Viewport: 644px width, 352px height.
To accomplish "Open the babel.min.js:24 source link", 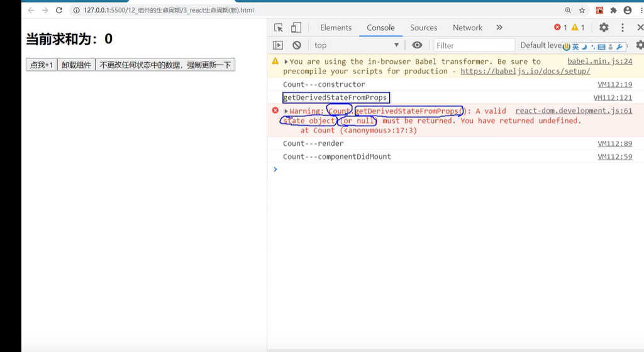I will click(x=599, y=62).
